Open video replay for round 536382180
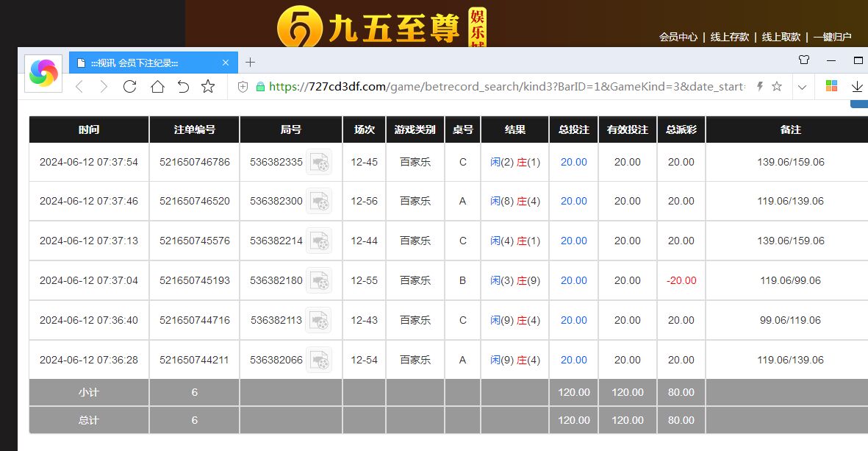Image resolution: width=868 pixels, height=451 pixels. [318, 280]
